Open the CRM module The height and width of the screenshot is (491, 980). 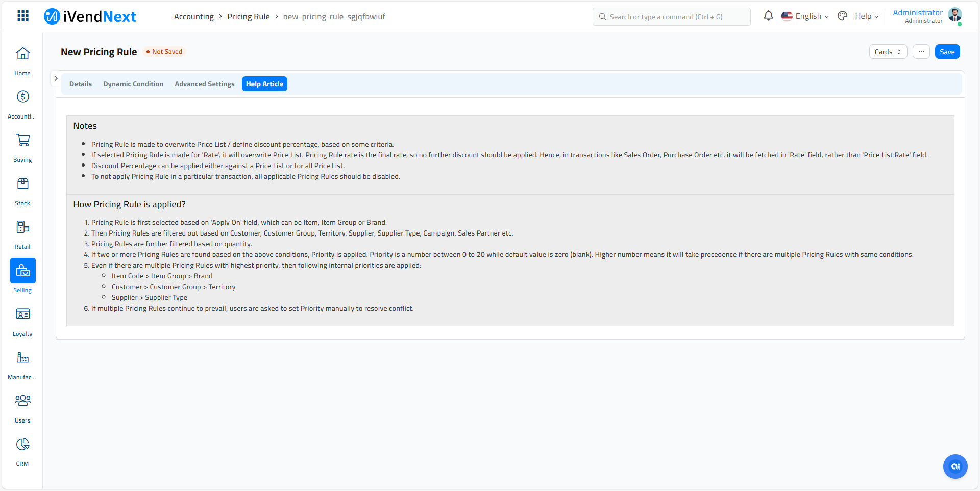coord(22,449)
